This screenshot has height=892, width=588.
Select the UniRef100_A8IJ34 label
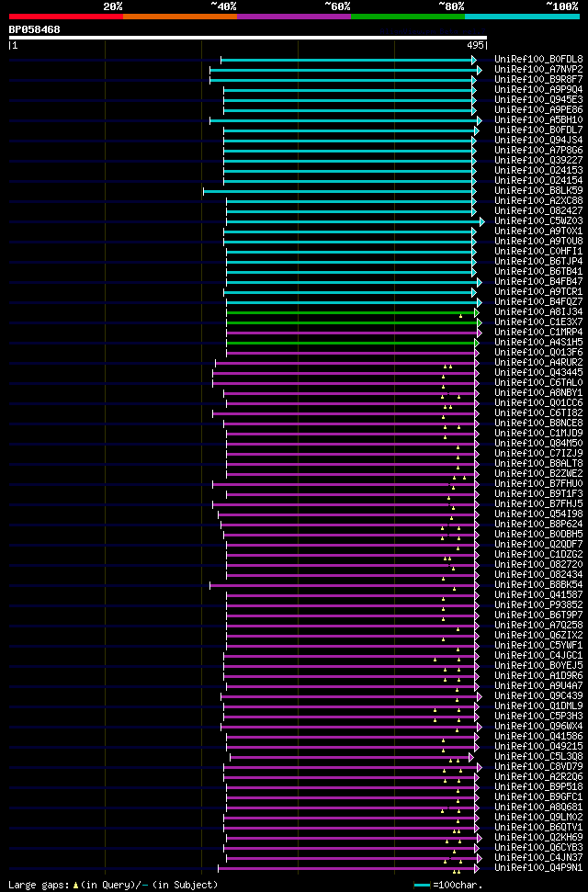(538, 313)
